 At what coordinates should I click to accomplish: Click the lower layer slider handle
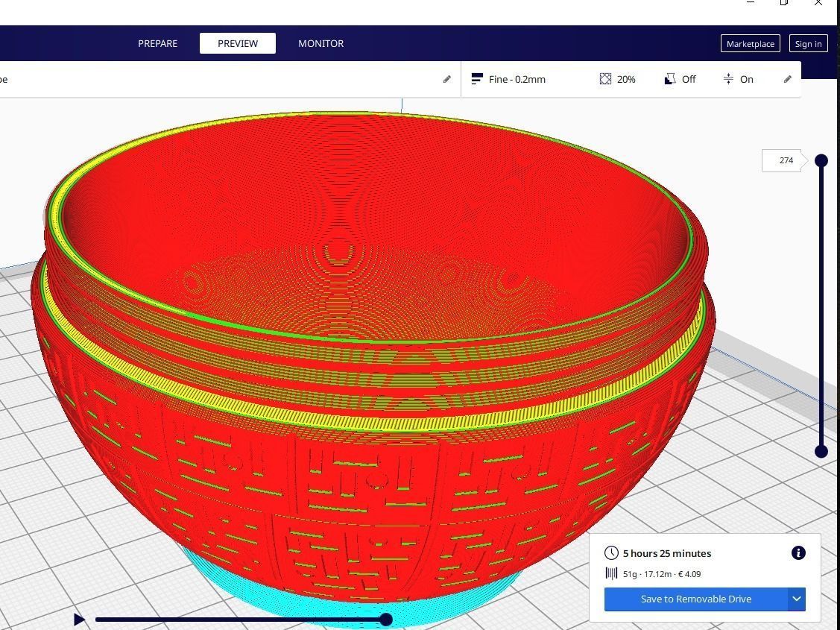[x=821, y=452]
